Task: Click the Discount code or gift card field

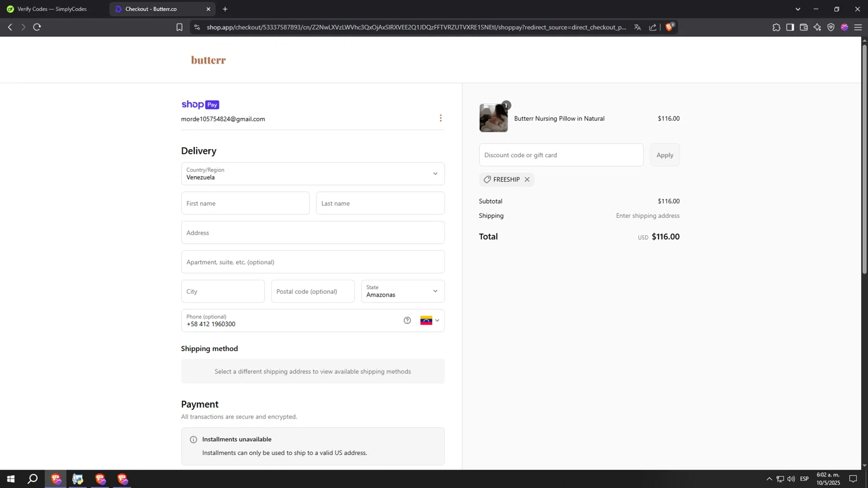Action: pyautogui.click(x=561, y=155)
